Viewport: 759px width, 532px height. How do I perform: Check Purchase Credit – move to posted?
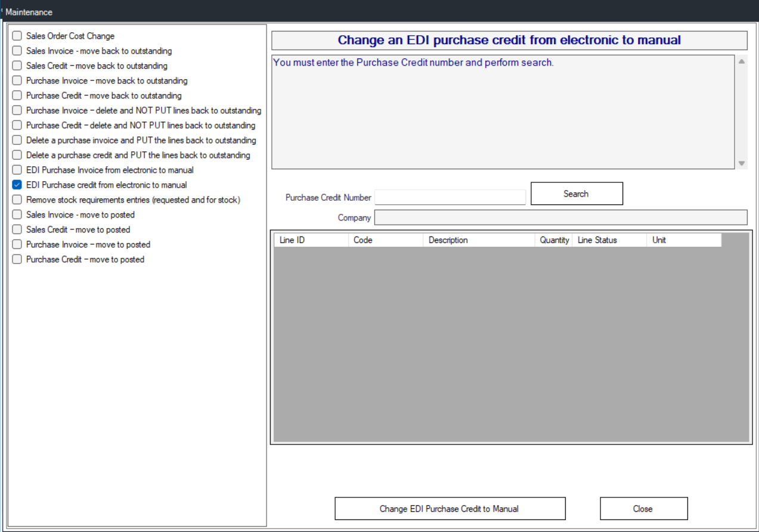(17, 259)
